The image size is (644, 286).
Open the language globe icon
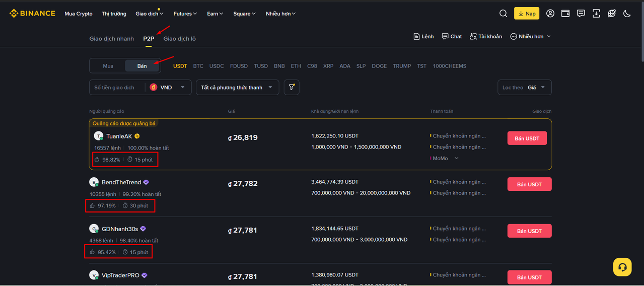612,14
